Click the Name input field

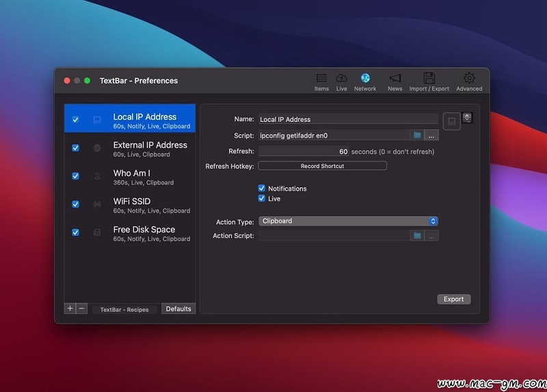click(x=348, y=119)
